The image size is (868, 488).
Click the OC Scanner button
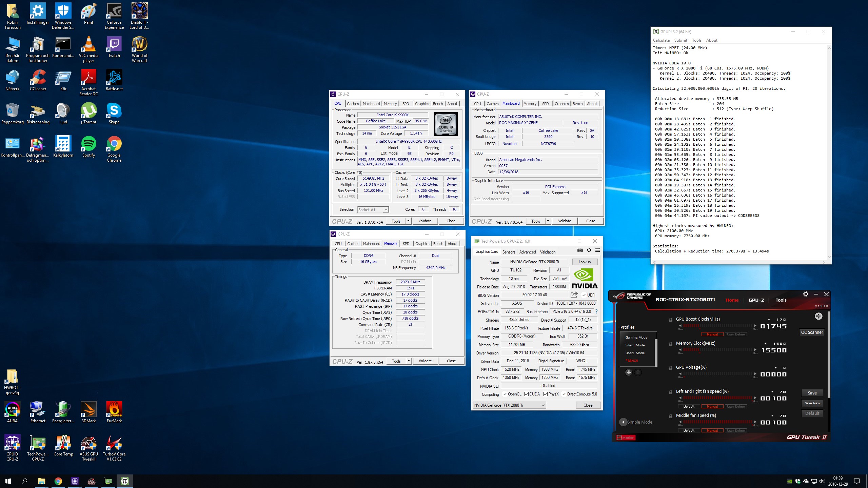pos(812,332)
